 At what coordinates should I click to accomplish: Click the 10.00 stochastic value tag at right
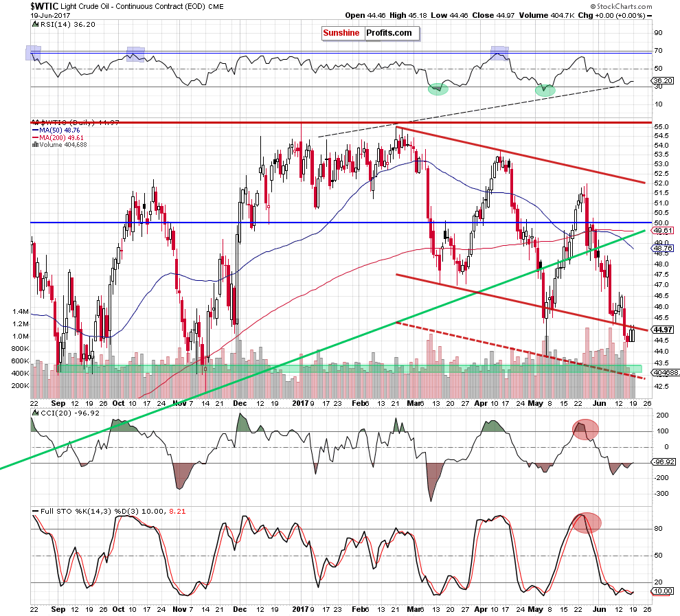pos(663,591)
